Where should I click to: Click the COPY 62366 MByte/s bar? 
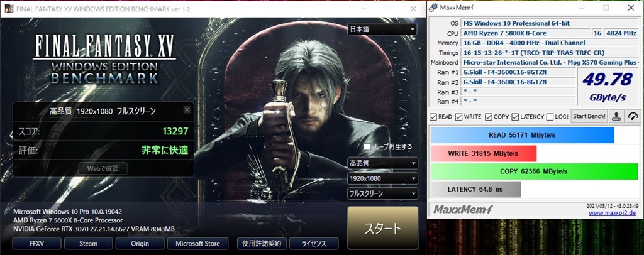click(535, 171)
